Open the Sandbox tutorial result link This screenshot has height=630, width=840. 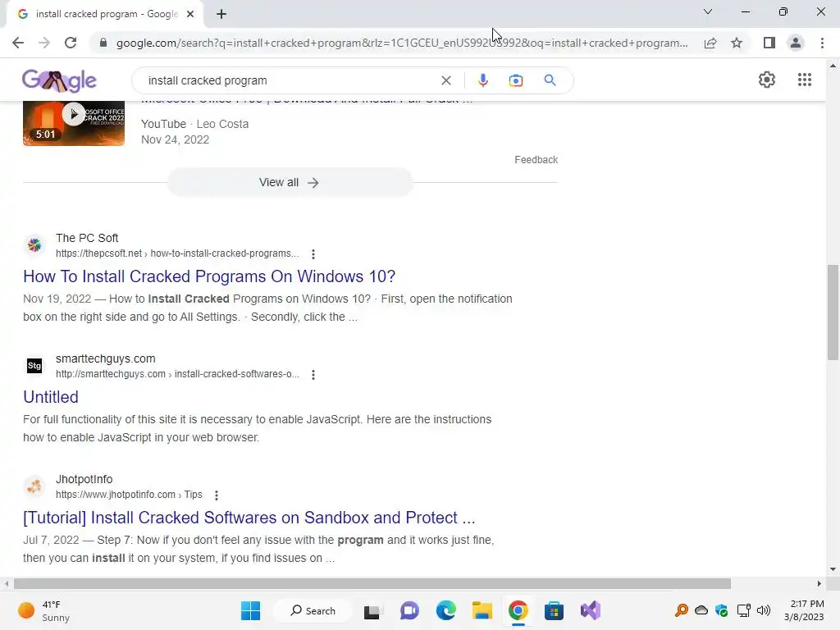pos(249,518)
